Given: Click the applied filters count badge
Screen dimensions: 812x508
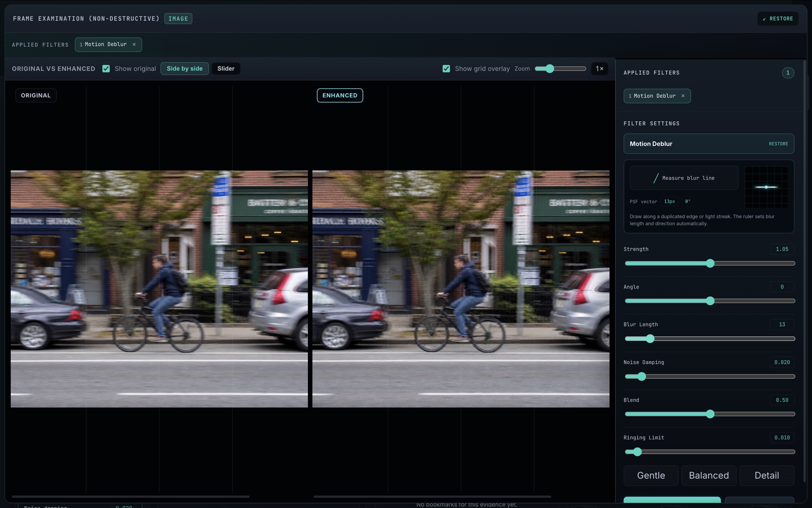Looking at the screenshot, I should tap(787, 73).
